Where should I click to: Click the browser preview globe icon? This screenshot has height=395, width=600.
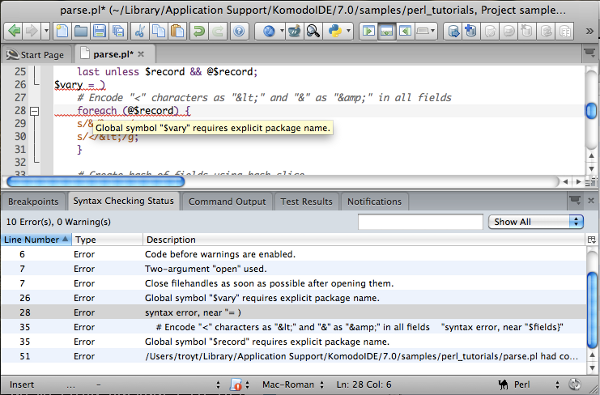coord(269,31)
